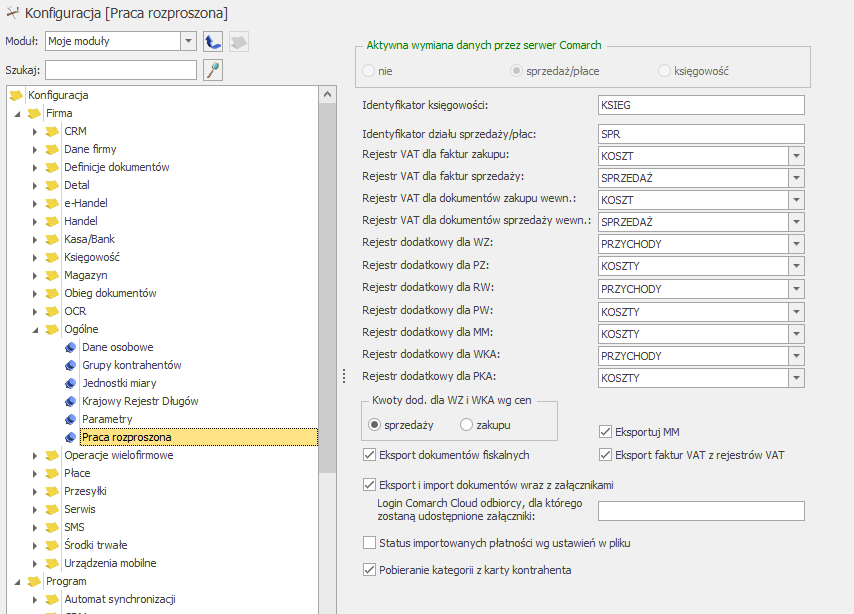The image size is (854, 614).
Task: Click the blue back arrow icon beside Moduł
Action: pos(213,41)
